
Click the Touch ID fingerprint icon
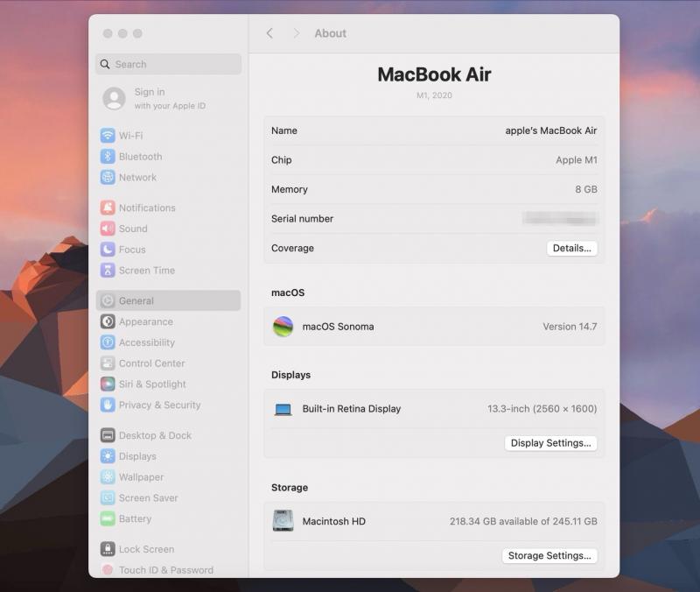point(108,569)
